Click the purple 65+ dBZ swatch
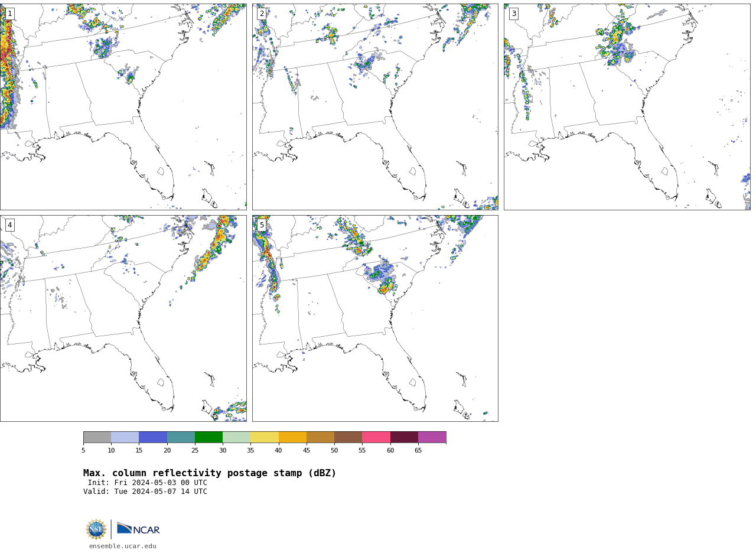This screenshot has height=553, width=756. [432, 437]
